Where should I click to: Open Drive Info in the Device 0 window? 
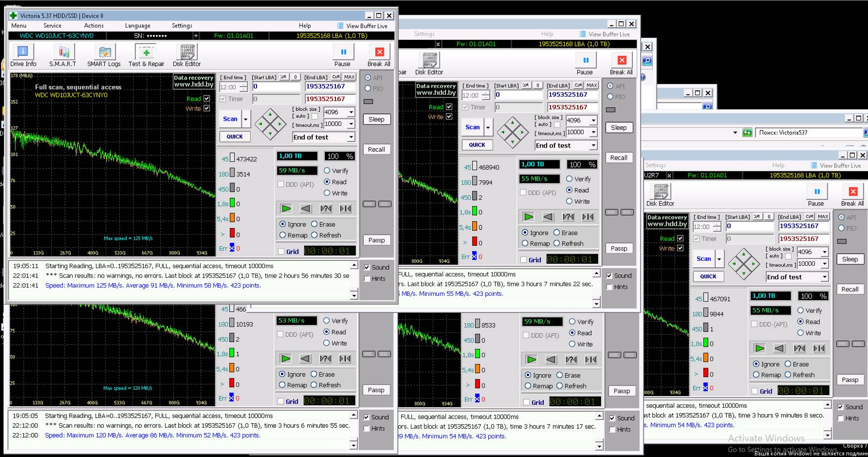[23, 55]
